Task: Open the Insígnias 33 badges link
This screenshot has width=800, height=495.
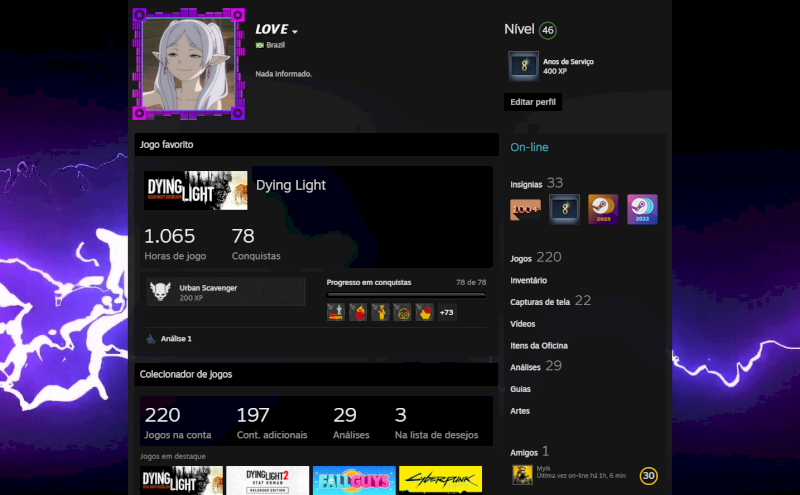Action: click(x=536, y=183)
